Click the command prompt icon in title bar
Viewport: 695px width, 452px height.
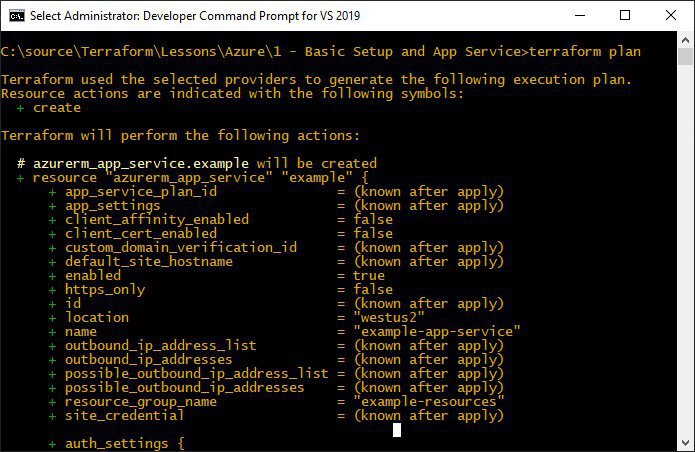coord(17,16)
